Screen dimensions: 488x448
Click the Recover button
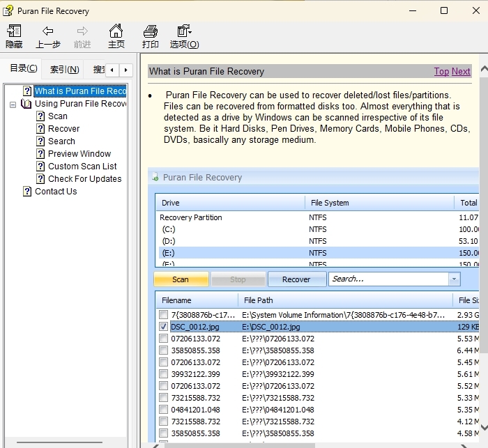tap(296, 279)
